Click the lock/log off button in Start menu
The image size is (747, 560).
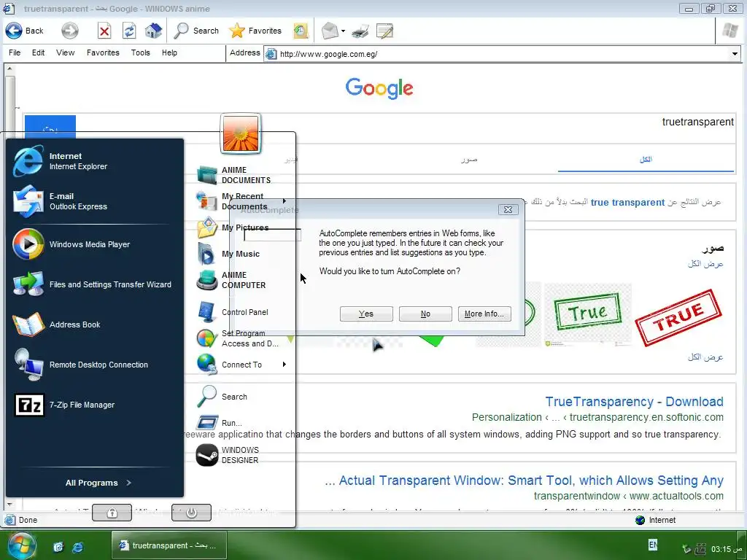point(112,513)
